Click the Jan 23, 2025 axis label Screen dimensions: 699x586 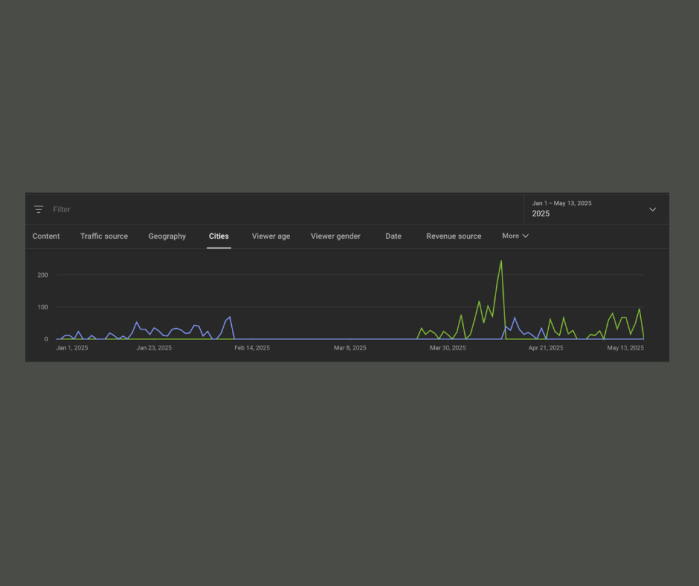coord(154,348)
